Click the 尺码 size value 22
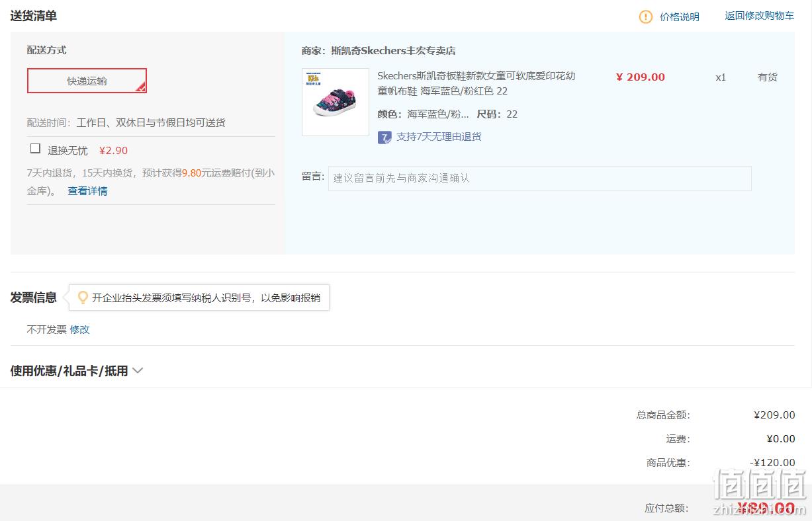The width and height of the screenshot is (812, 521). coord(512,114)
